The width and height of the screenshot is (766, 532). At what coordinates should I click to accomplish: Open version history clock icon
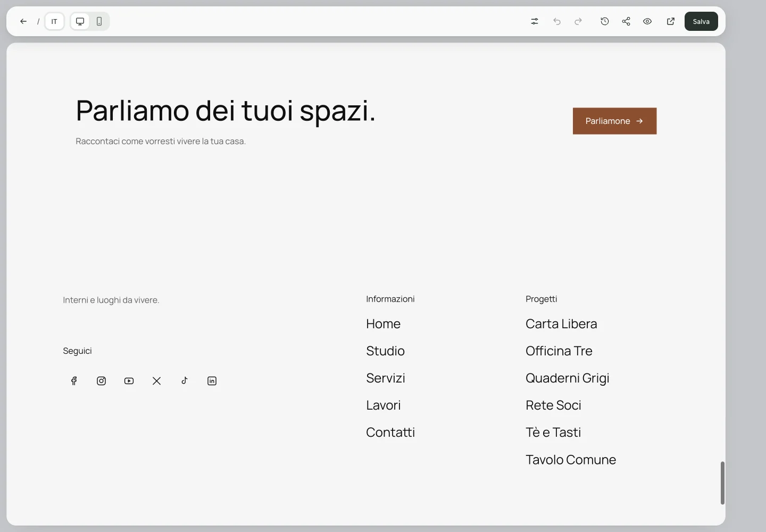(x=605, y=21)
